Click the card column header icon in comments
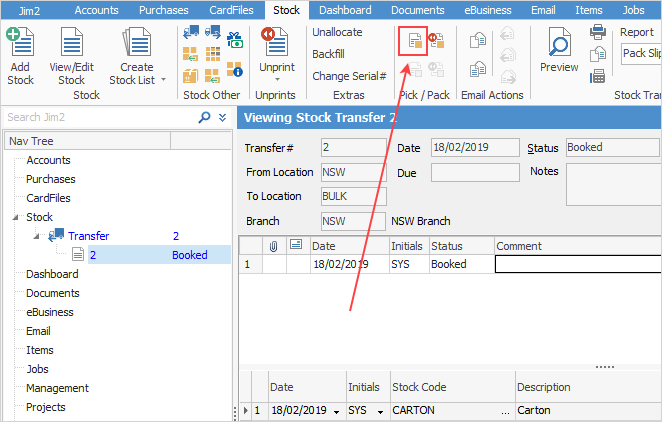Viewport: 662px width, 422px height. click(296, 244)
